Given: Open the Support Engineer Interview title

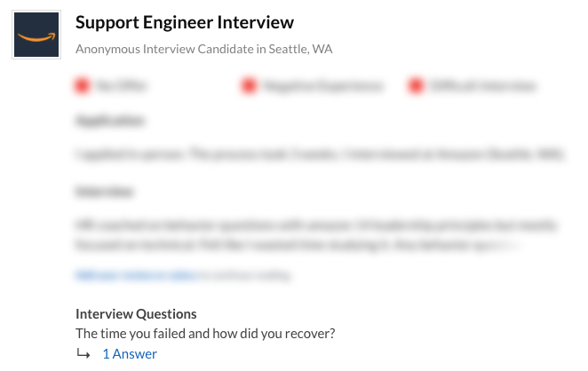Looking at the screenshot, I should (185, 22).
